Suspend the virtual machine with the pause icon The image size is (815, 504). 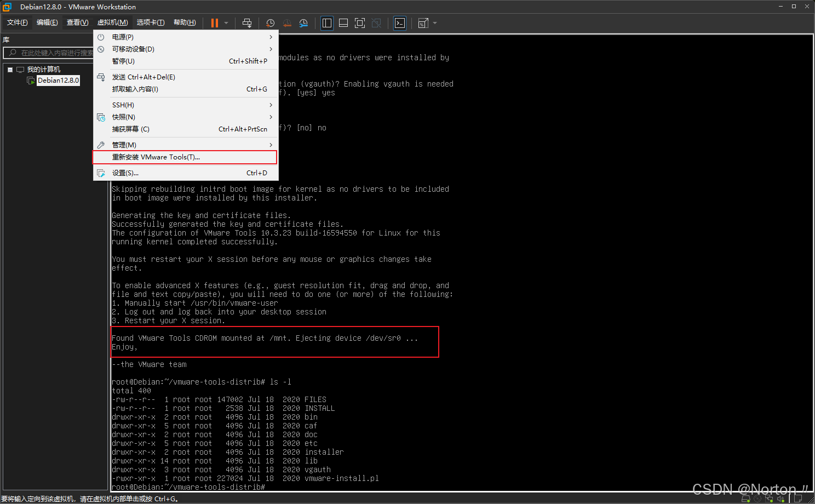click(x=214, y=23)
